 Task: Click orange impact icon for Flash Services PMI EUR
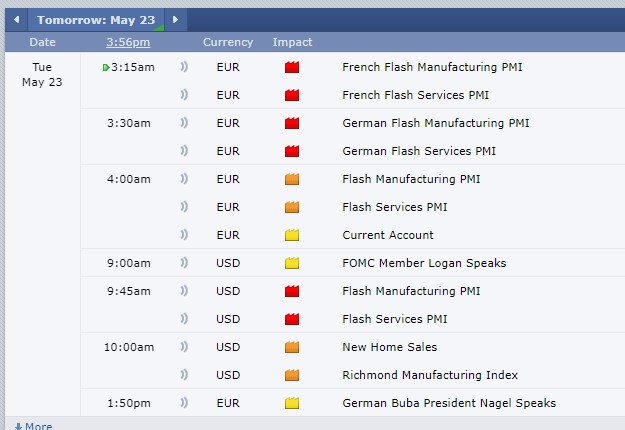tap(292, 207)
